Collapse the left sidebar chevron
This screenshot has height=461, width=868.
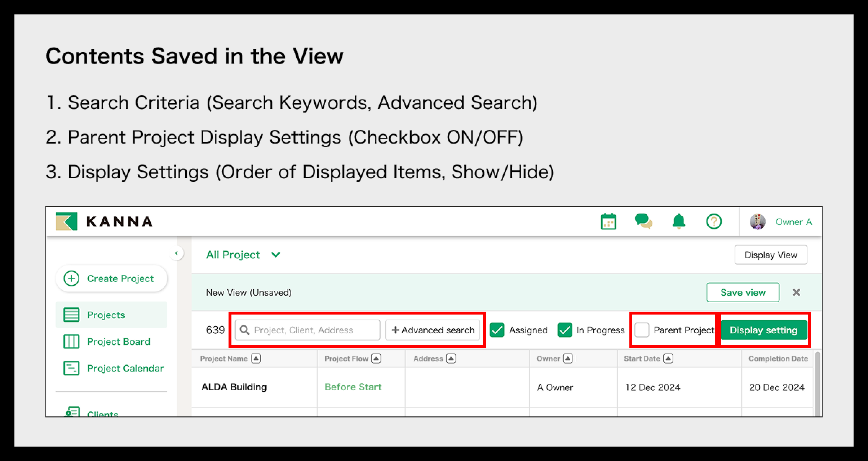pyautogui.click(x=176, y=253)
